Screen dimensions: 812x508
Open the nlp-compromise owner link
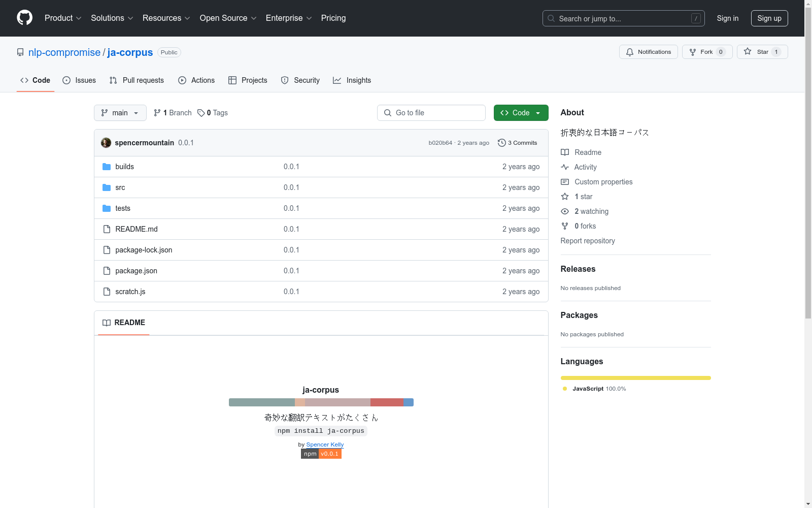[64, 52]
